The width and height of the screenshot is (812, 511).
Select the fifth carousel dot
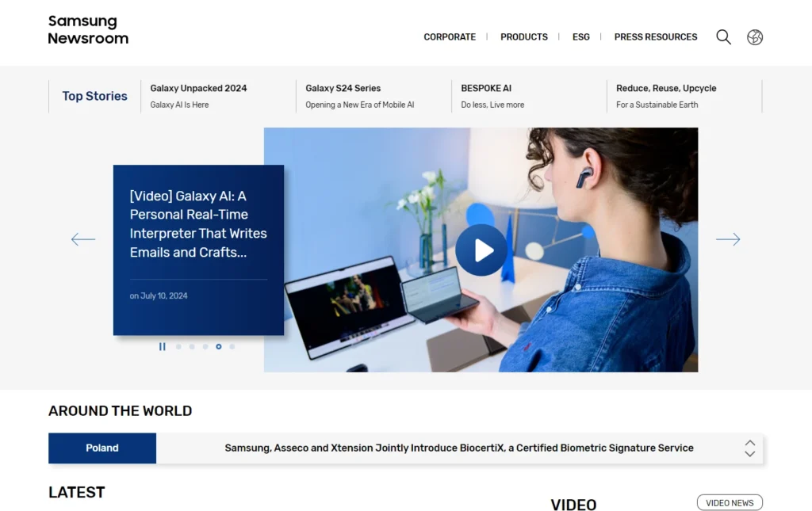(x=232, y=346)
